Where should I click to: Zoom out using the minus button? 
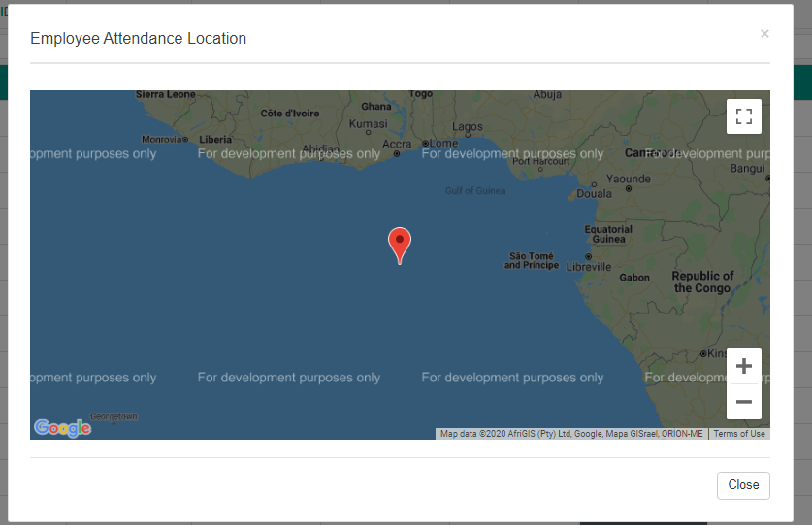(x=744, y=402)
